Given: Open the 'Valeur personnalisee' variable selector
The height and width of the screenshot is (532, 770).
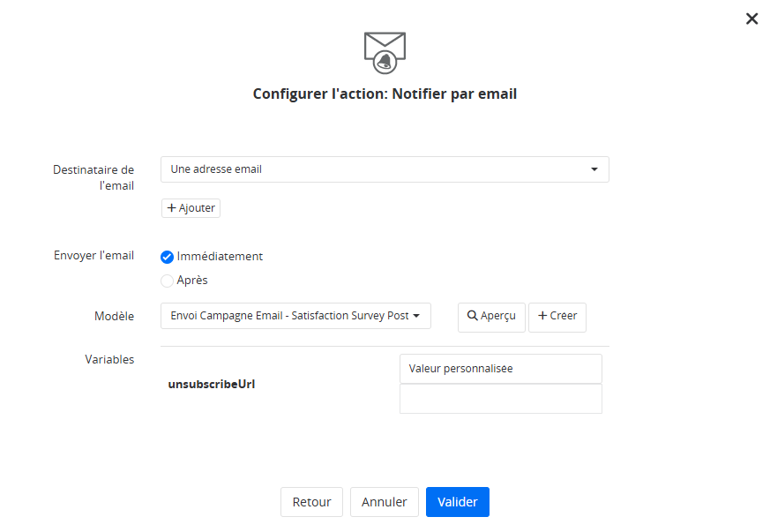Looking at the screenshot, I should coord(500,369).
